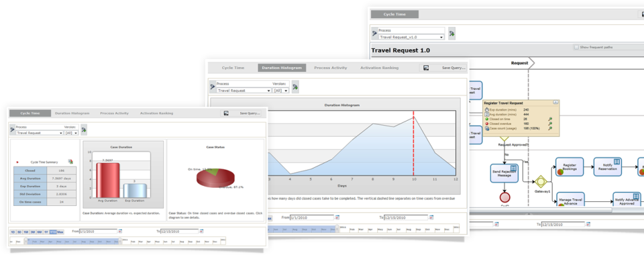The width and height of the screenshot is (644, 255).
Task: Click From date field in front window
Action: [x=98, y=232]
